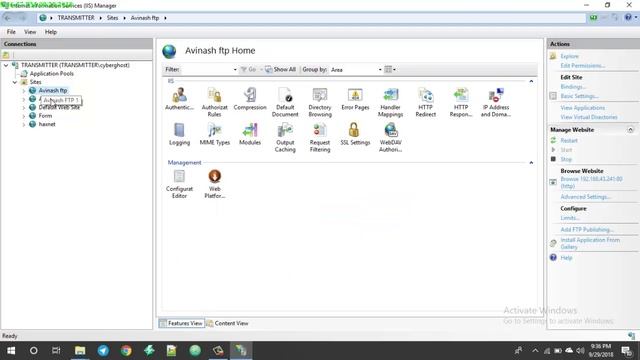Open Directory Browsing feature
Screen dimensions: 640x360
click(320, 102)
